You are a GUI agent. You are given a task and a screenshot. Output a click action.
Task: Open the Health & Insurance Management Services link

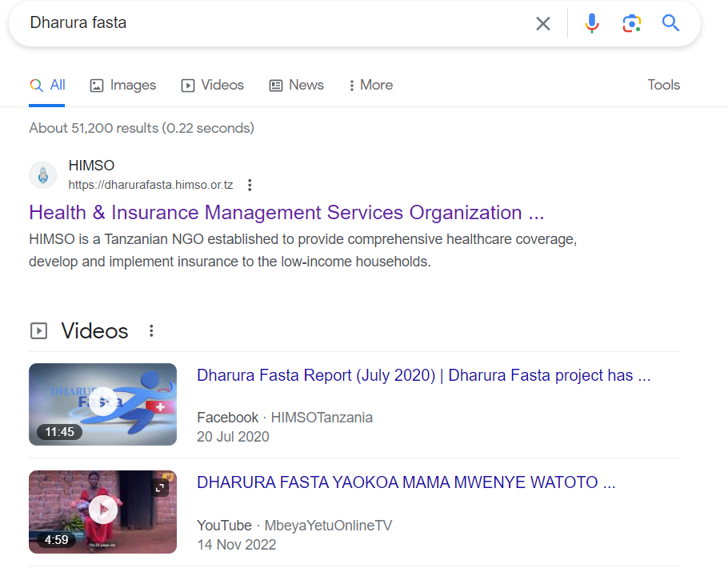pyautogui.click(x=285, y=212)
